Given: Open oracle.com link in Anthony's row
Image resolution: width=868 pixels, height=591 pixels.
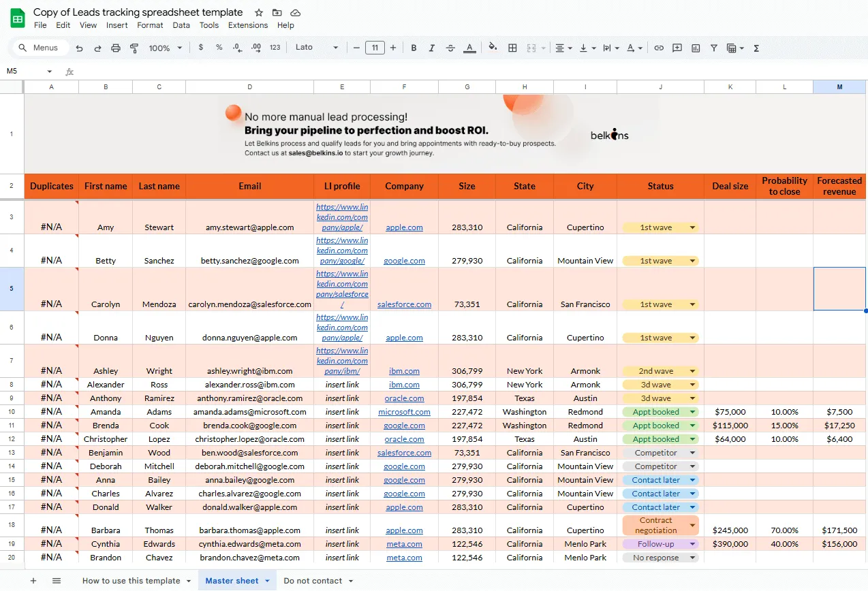Looking at the screenshot, I should [404, 398].
